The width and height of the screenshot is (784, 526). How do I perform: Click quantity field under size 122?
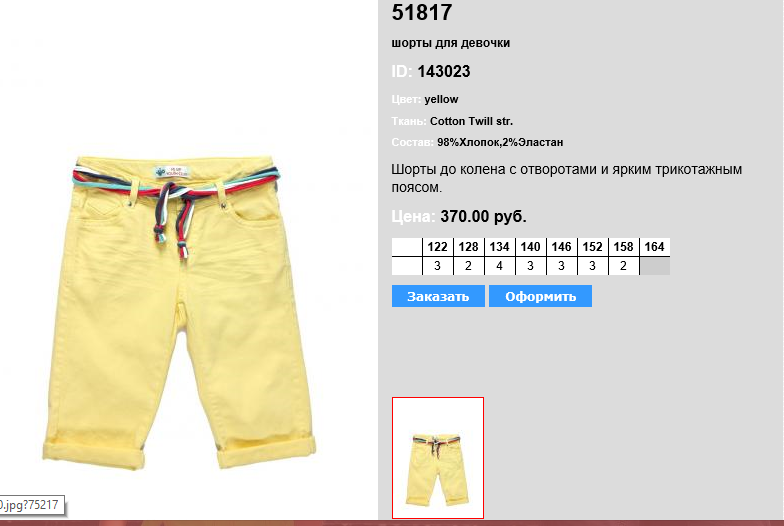click(x=438, y=266)
